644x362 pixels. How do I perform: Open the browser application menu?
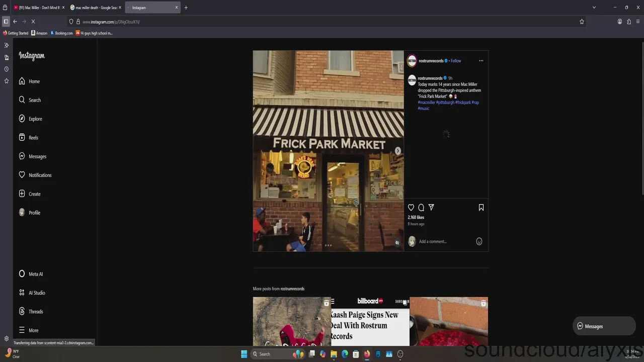[638, 22]
